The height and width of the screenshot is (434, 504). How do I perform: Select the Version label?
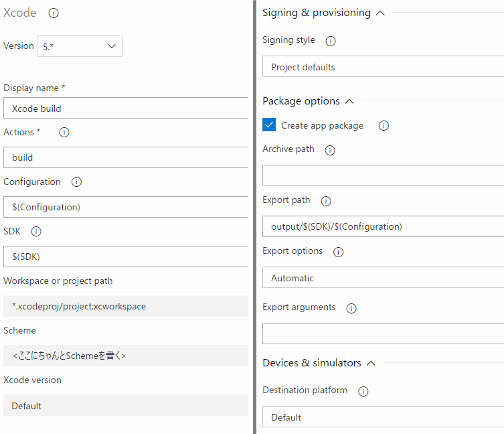pos(19,46)
